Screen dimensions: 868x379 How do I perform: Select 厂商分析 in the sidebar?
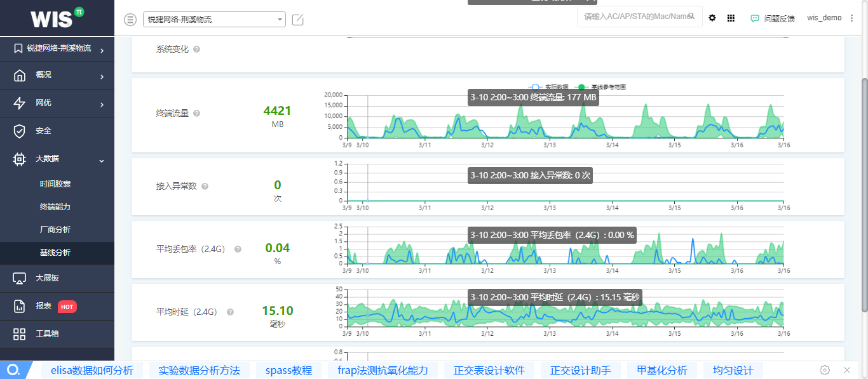point(55,230)
